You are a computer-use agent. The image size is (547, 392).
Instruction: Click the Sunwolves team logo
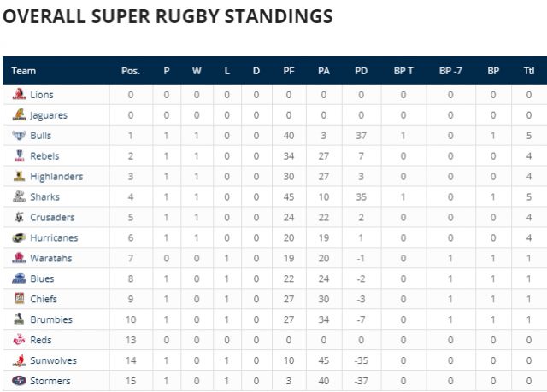coord(19,360)
